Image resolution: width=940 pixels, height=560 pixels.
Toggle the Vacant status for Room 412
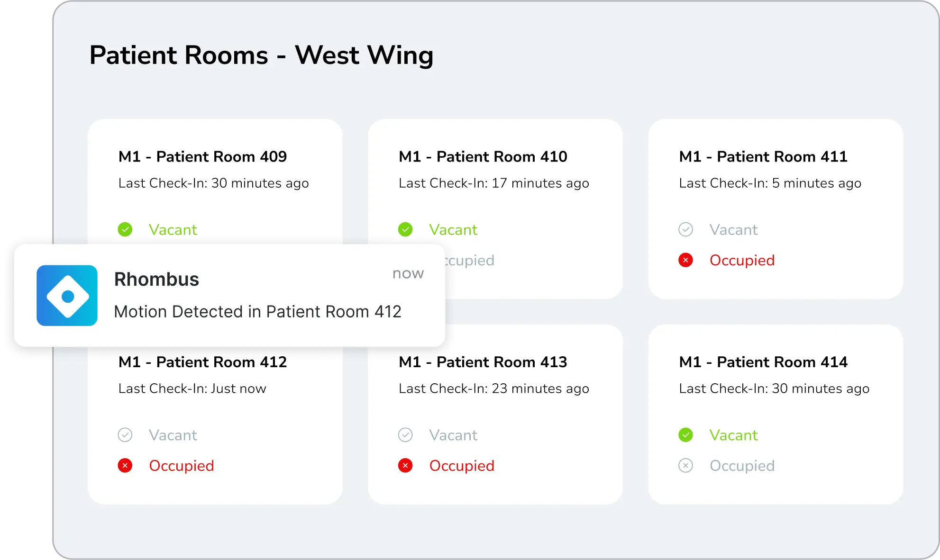[x=125, y=435]
